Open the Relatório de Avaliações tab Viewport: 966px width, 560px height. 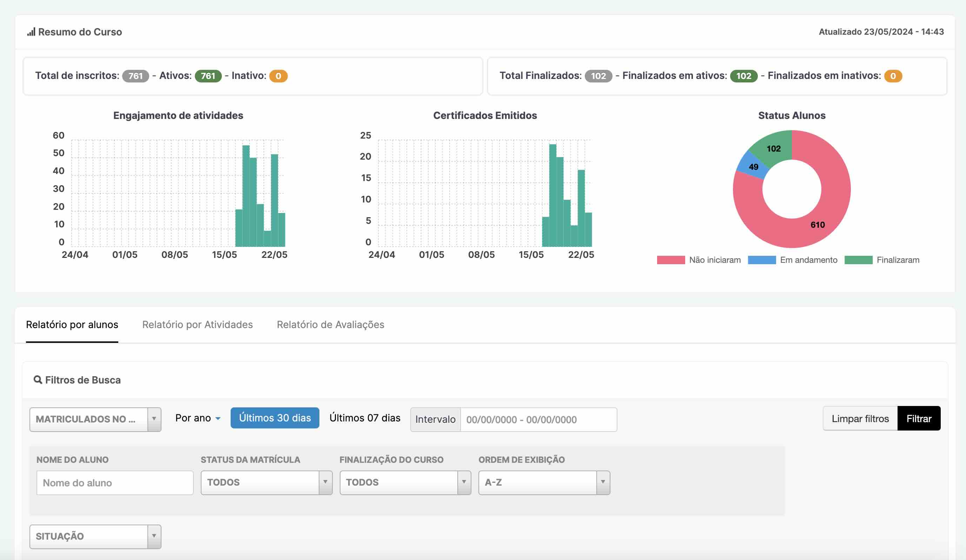click(330, 325)
